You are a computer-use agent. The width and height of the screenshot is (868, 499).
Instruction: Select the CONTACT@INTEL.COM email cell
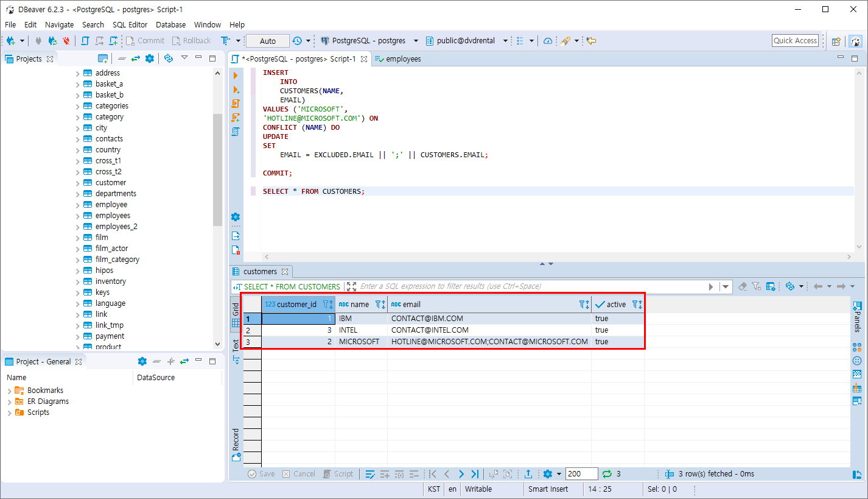click(489, 330)
